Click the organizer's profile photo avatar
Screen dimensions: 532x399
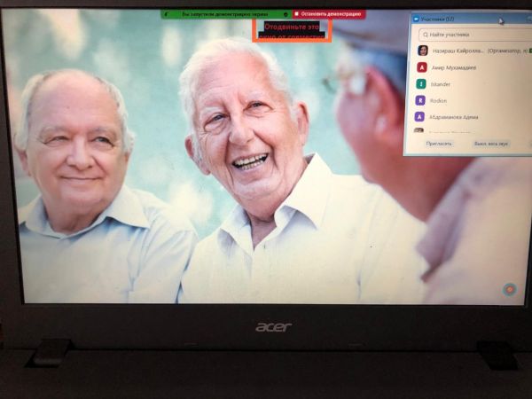click(x=422, y=51)
